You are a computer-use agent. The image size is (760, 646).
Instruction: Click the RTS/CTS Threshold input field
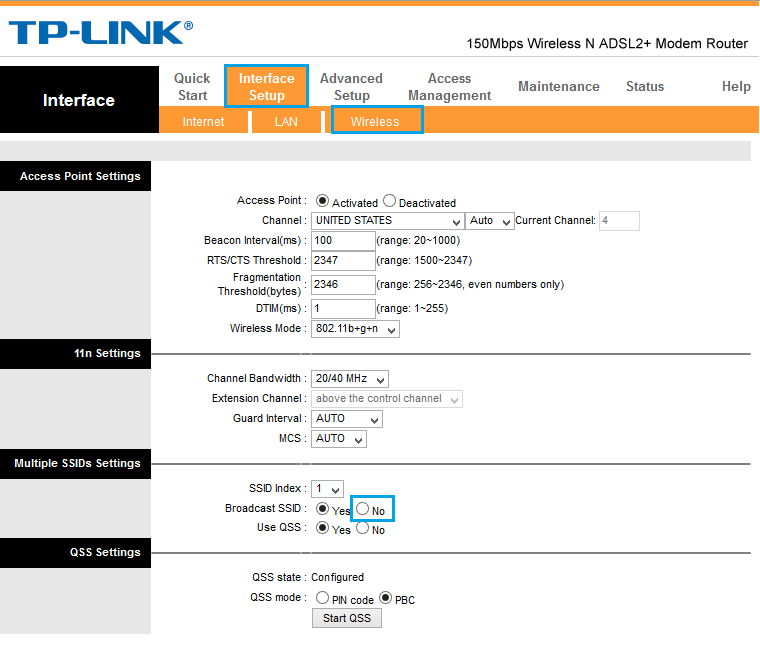tap(343, 261)
